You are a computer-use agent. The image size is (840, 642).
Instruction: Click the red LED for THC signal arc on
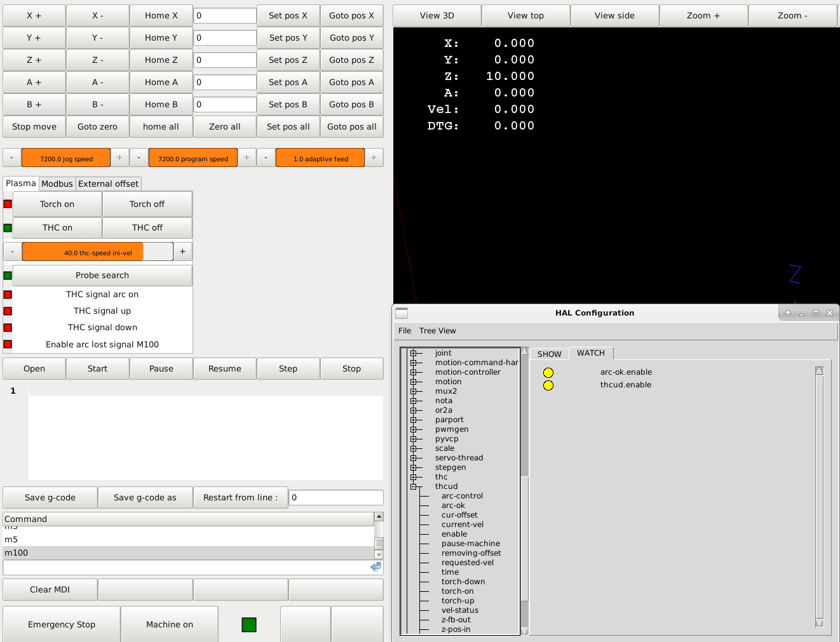[x=8, y=295]
